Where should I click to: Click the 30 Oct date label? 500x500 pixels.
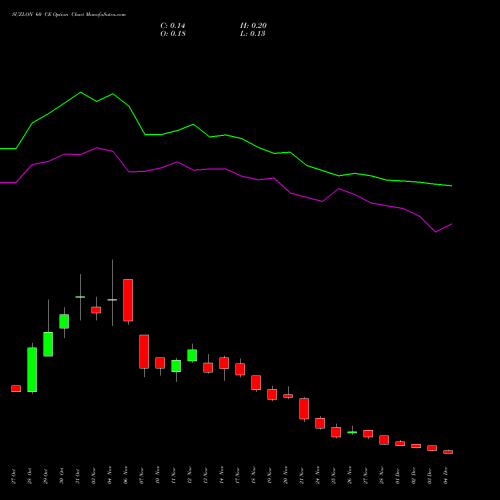tap(62, 476)
